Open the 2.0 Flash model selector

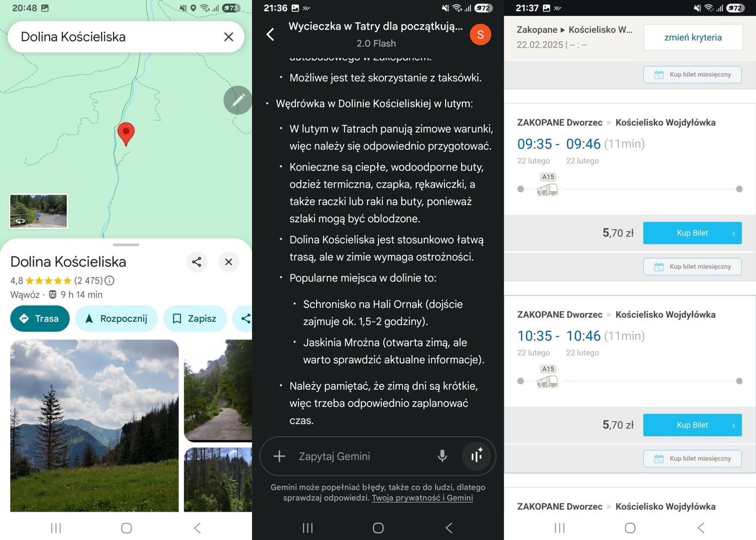point(376,43)
